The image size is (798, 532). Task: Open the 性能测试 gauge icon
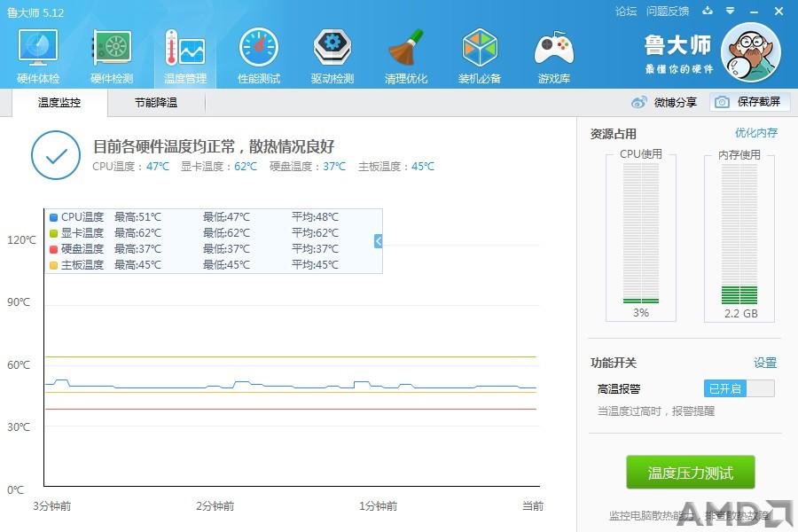(x=259, y=49)
